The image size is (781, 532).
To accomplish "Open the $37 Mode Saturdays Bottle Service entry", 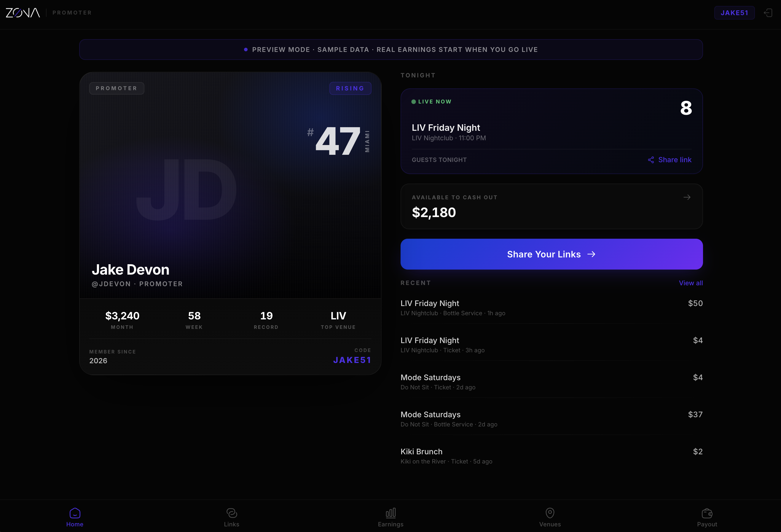I will click(x=551, y=419).
